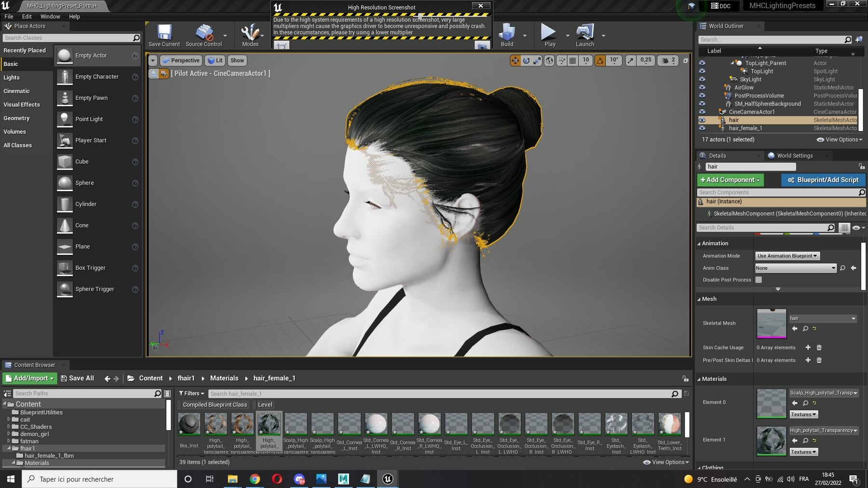Open Source Control toolbar icon

click(203, 35)
